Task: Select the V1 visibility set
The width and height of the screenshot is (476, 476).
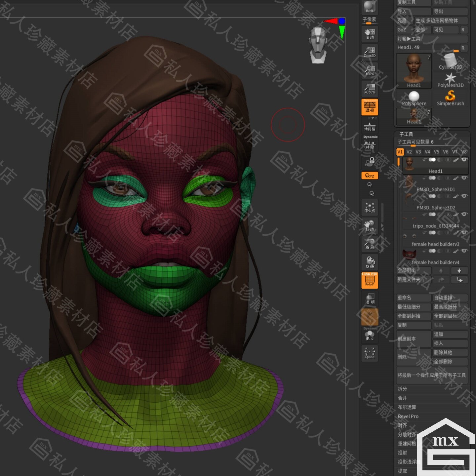Action: (400, 152)
